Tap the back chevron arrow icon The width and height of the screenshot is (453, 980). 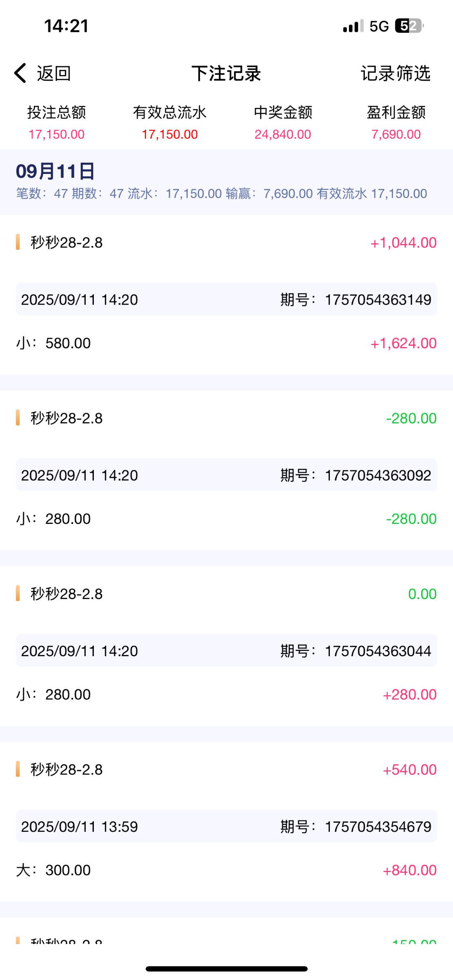(20, 73)
